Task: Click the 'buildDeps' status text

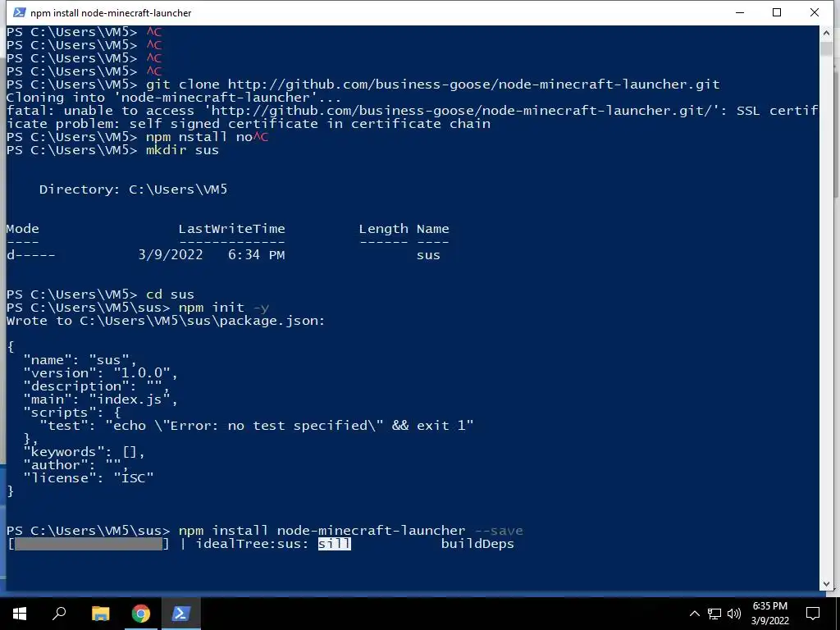Action: 477,544
